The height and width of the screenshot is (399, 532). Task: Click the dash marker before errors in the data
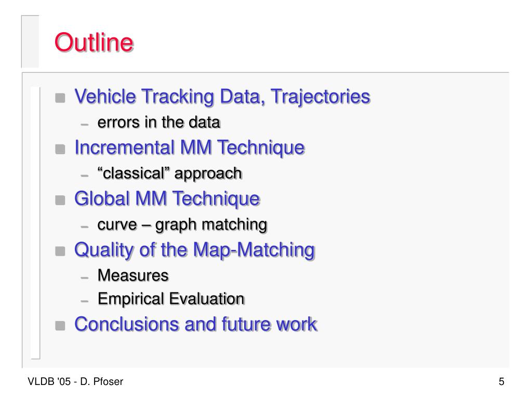click(x=85, y=125)
